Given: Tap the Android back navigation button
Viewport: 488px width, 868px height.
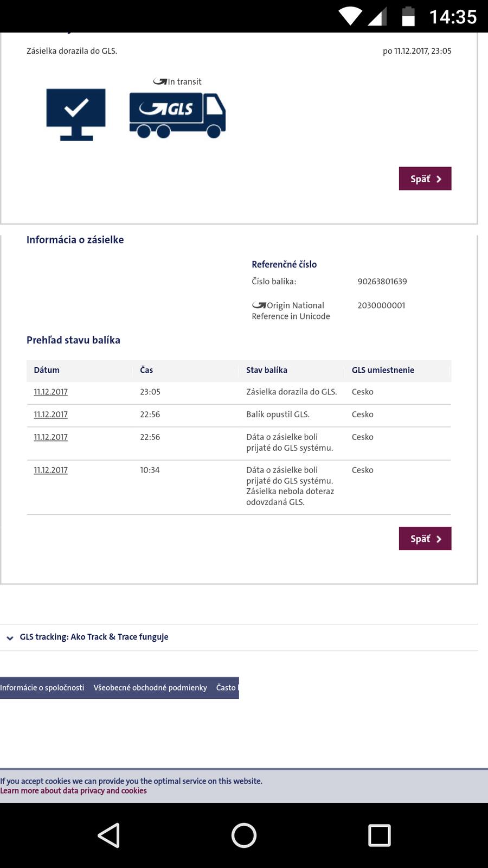Looking at the screenshot, I should coord(109,835).
